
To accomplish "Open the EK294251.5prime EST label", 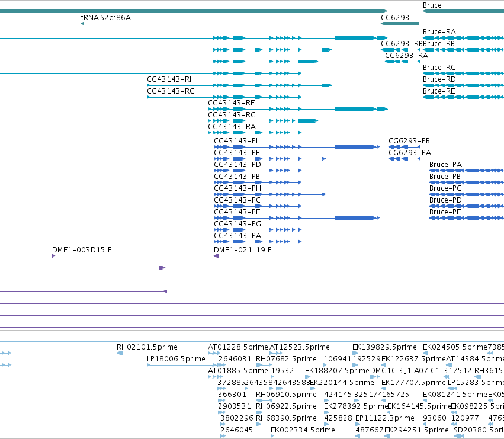I will [x=416, y=430].
